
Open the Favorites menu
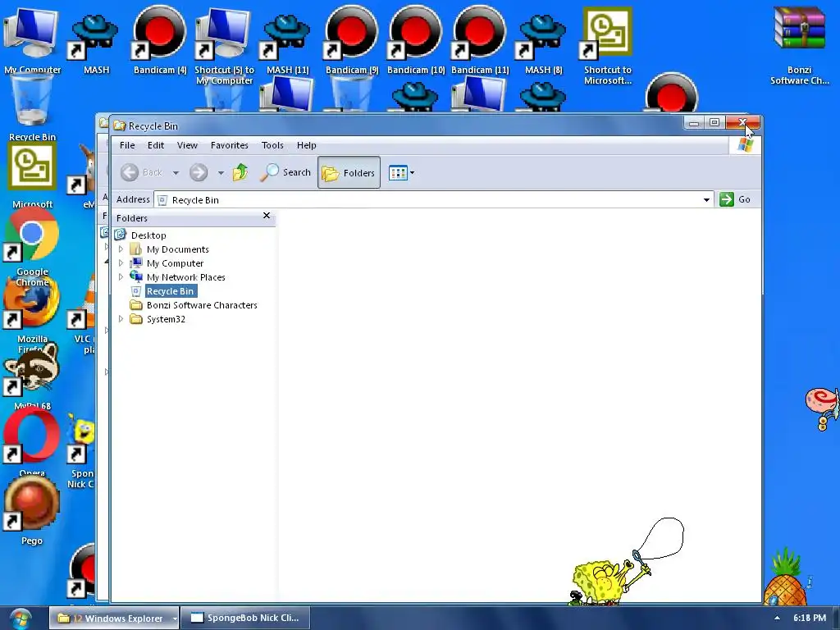(230, 145)
